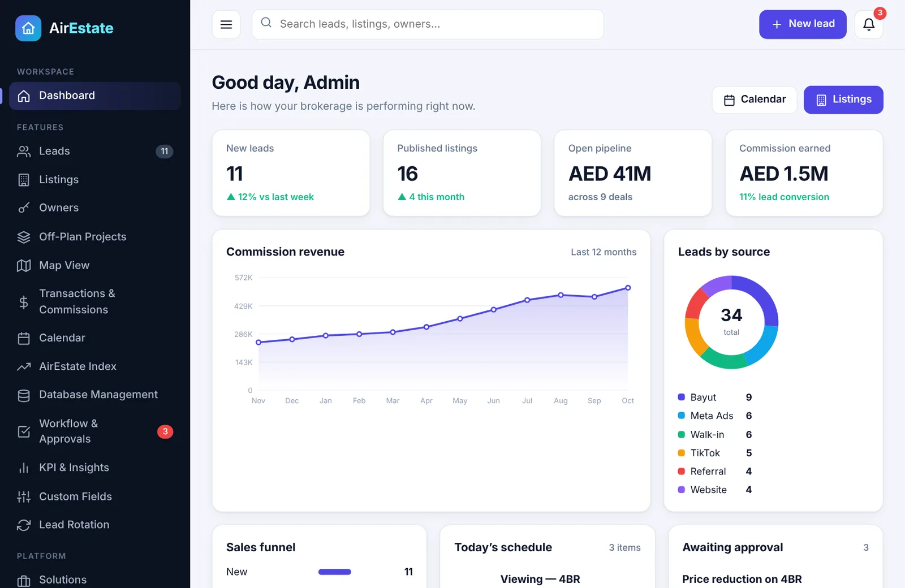Toggle the hamburger sidebar menu icon
Image resolution: width=905 pixels, height=588 pixels.
click(x=226, y=24)
